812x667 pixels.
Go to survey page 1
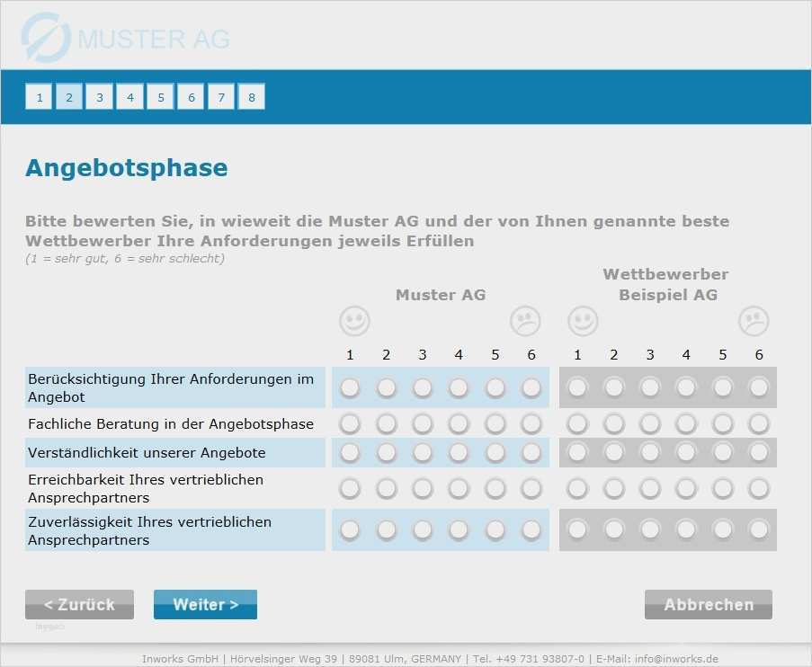[x=40, y=97]
